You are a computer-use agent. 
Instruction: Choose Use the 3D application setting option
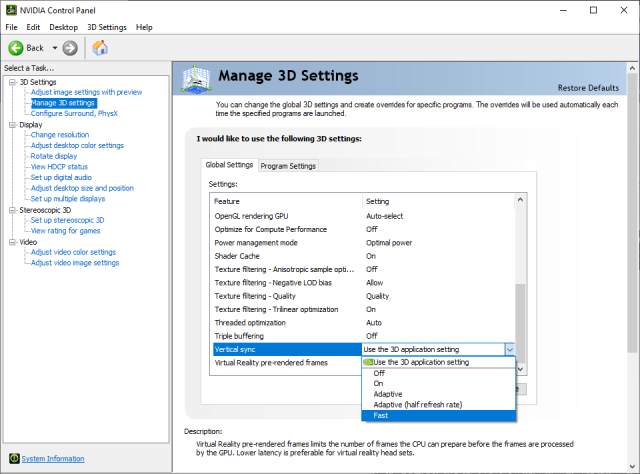click(438, 362)
